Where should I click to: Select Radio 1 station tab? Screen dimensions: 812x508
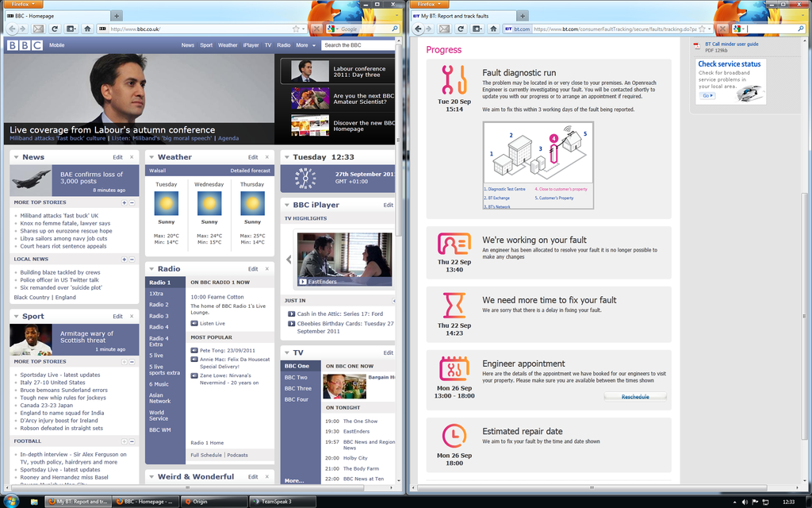165,283
